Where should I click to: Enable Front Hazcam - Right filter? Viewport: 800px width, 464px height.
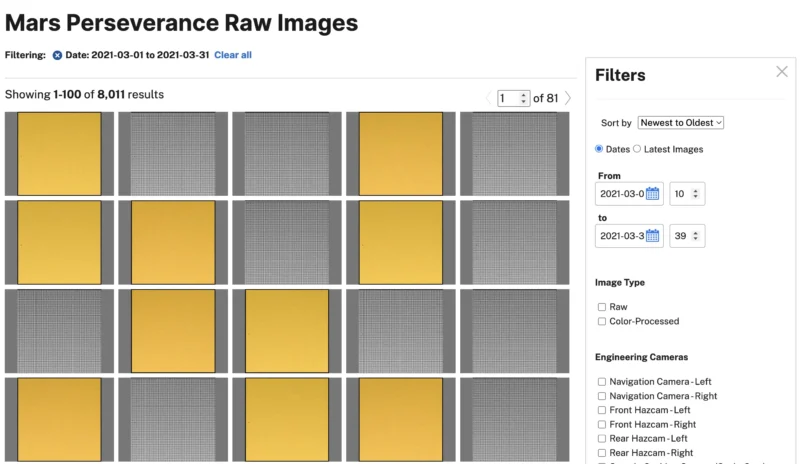(602, 424)
